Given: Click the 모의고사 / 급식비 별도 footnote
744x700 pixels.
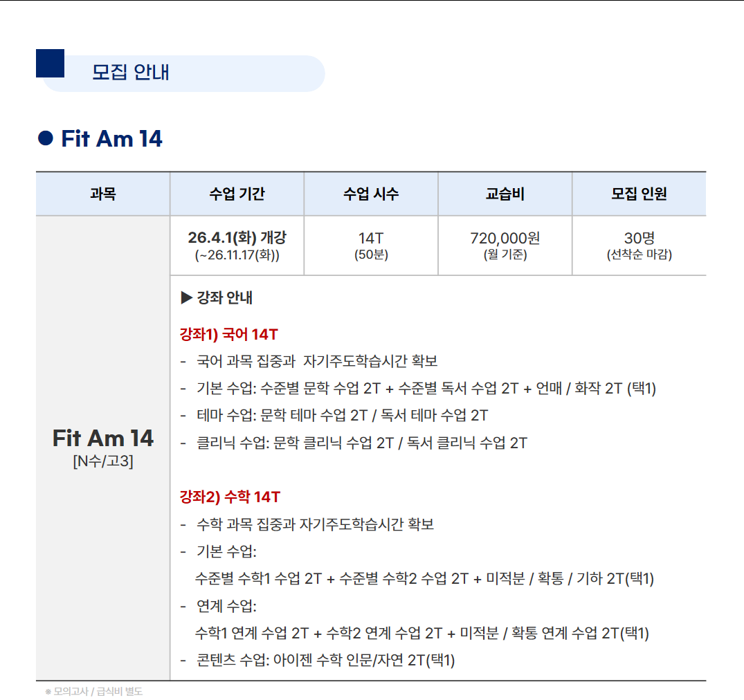Looking at the screenshot, I should pos(93,691).
